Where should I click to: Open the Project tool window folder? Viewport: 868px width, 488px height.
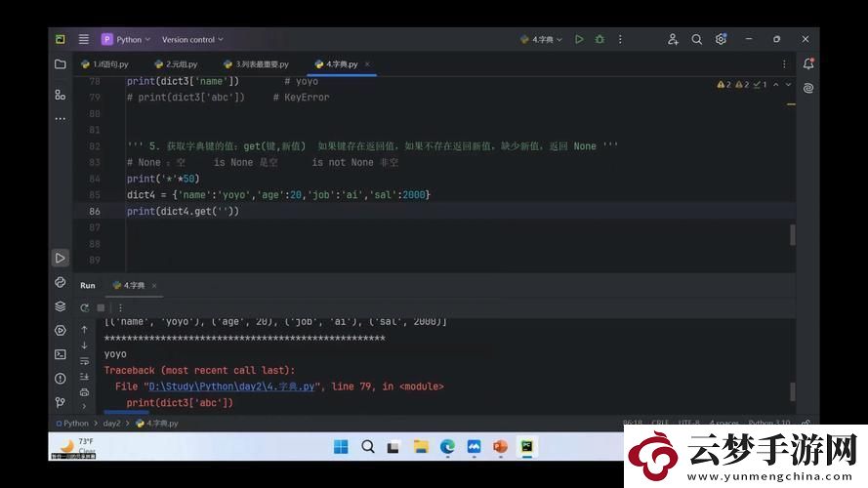tap(61, 64)
